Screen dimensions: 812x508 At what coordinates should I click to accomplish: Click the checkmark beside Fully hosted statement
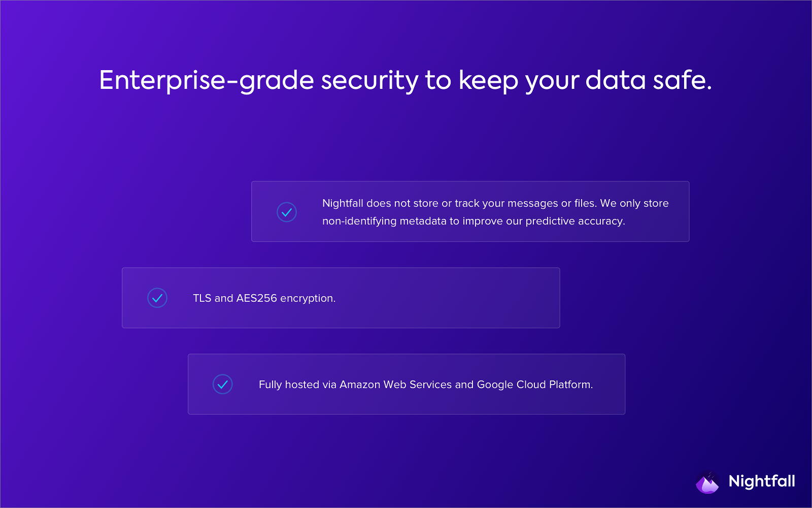[x=223, y=385]
